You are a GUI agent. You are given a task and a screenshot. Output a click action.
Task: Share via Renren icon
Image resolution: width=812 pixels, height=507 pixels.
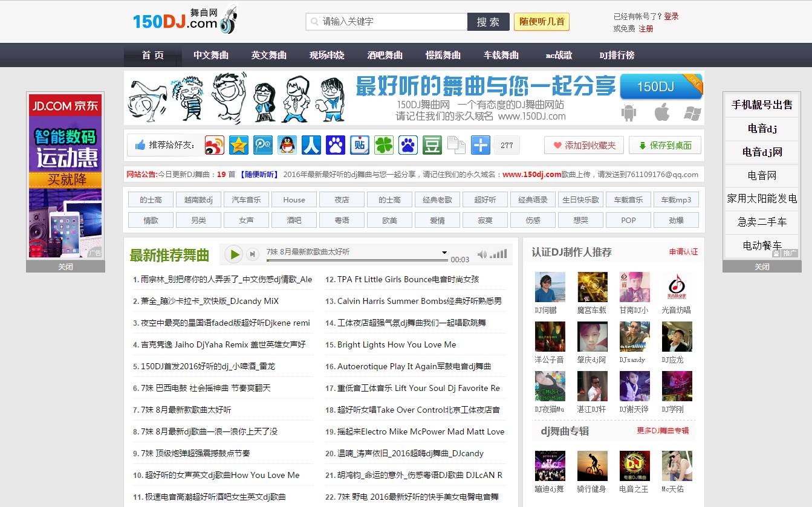tap(311, 145)
